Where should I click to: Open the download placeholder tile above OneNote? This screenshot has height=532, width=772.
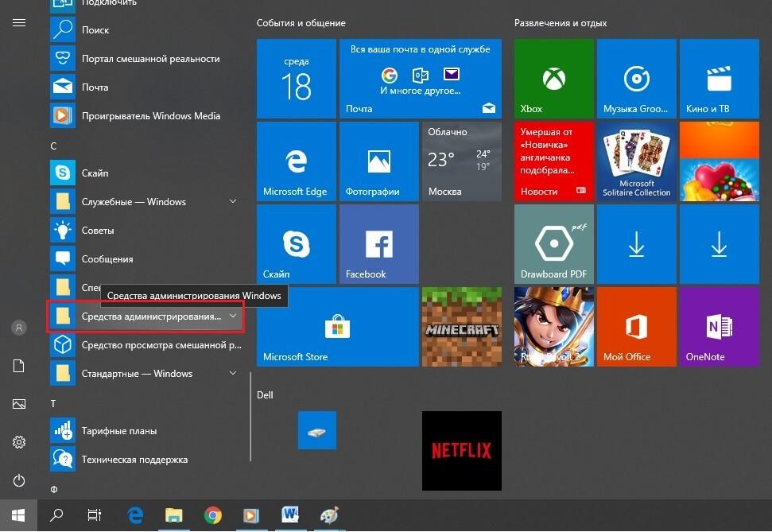point(720,244)
